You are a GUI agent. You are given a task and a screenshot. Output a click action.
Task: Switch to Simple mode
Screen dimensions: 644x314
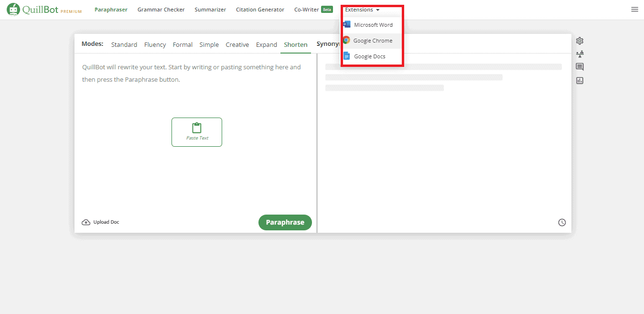click(x=209, y=44)
